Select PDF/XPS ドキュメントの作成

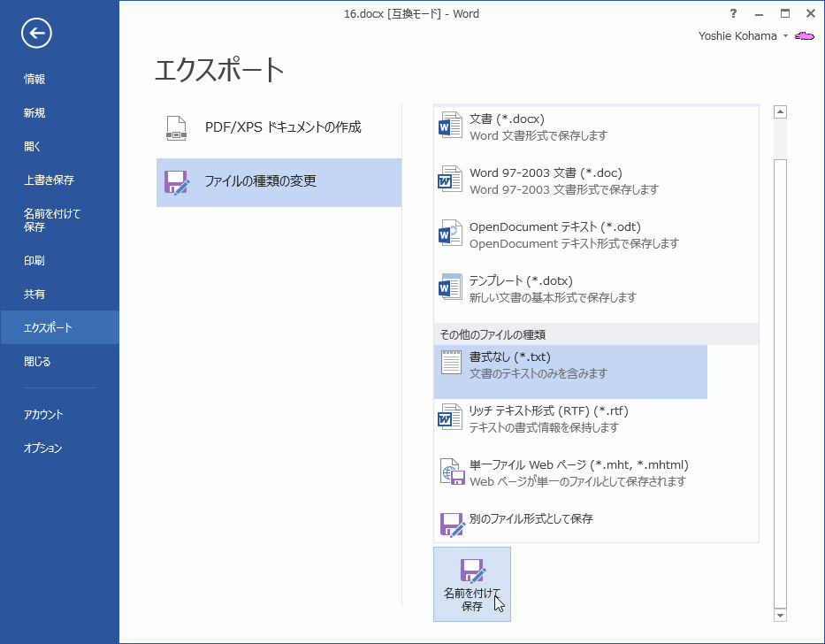coord(279,128)
